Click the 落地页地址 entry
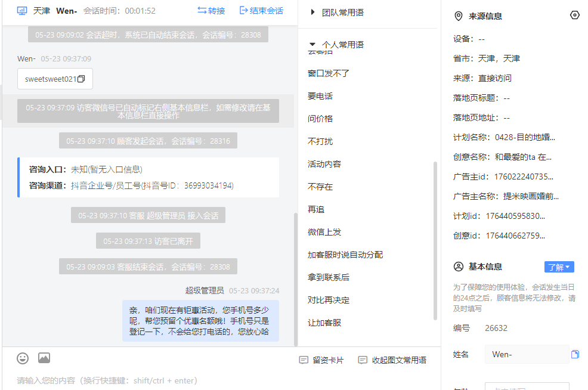588x390 pixels. tap(481, 117)
